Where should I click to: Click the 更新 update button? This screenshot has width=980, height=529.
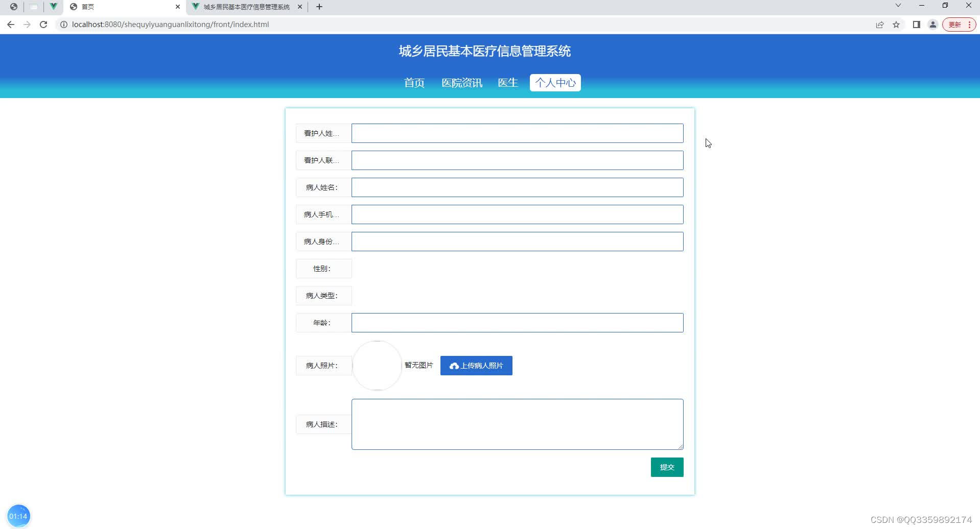pyautogui.click(x=959, y=25)
